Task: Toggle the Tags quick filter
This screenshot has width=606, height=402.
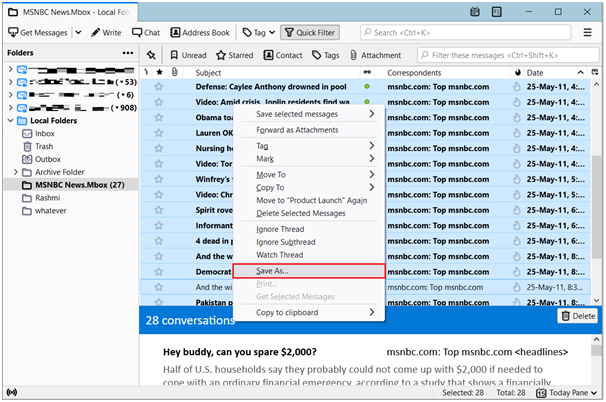Action: click(x=326, y=55)
